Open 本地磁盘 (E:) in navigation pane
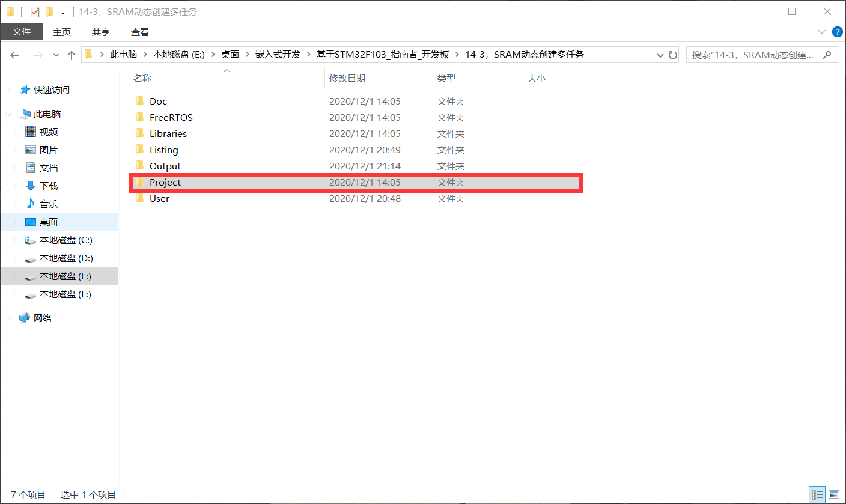Viewport: 846px width, 504px height. pyautogui.click(x=66, y=276)
